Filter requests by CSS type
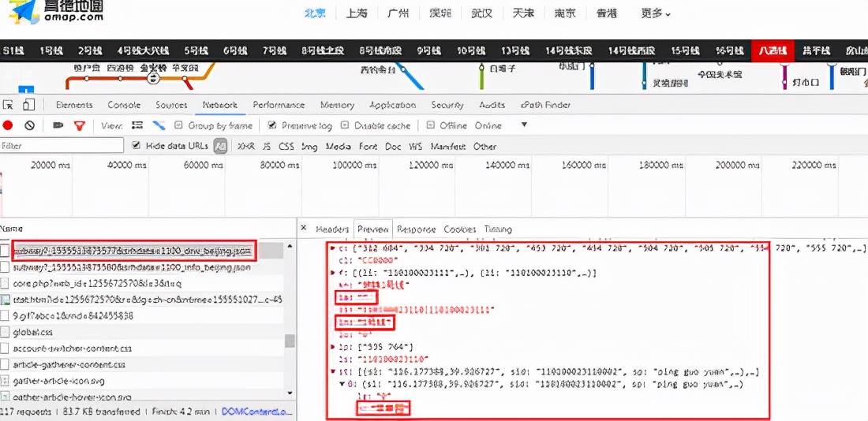This screenshot has height=421, width=868. (x=286, y=146)
